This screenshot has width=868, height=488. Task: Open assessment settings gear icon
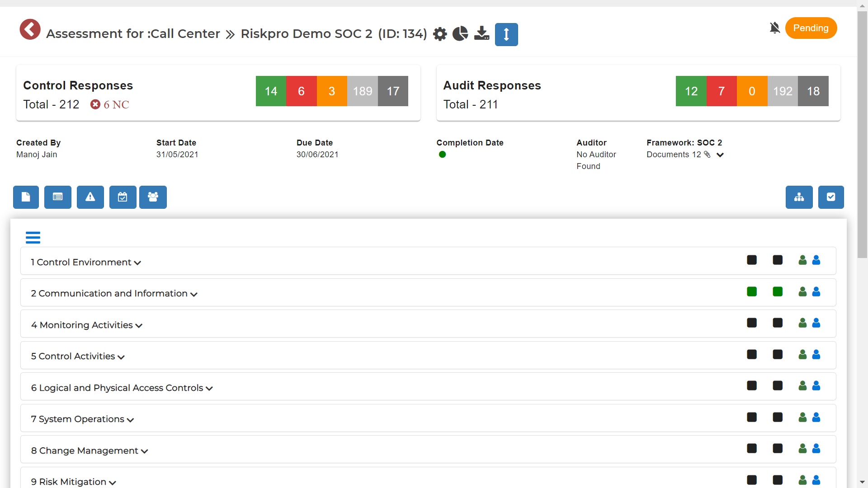pyautogui.click(x=440, y=34)
